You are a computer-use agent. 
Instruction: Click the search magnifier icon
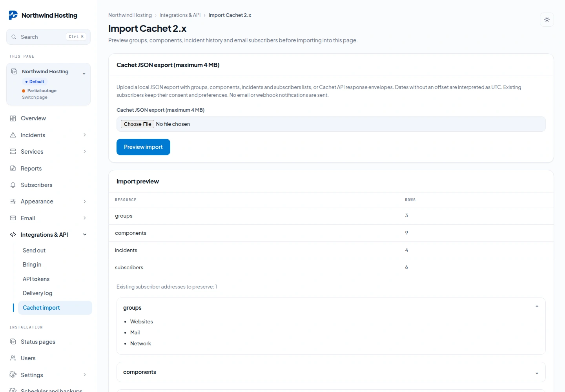(14, 37)
